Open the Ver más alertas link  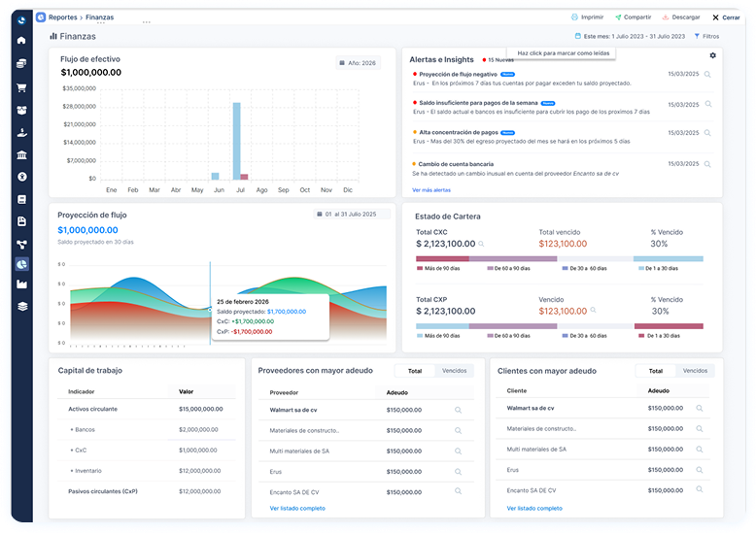[431, 189]
